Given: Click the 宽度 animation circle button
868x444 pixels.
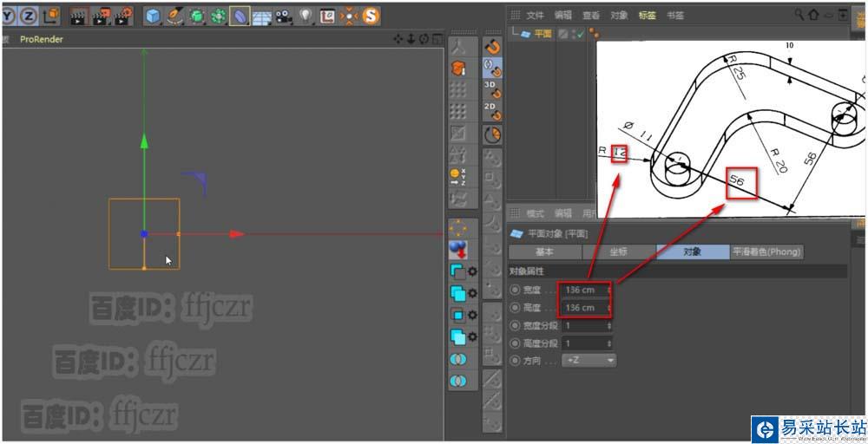Looking at the screenshot, I should click(x=516, y=290).
